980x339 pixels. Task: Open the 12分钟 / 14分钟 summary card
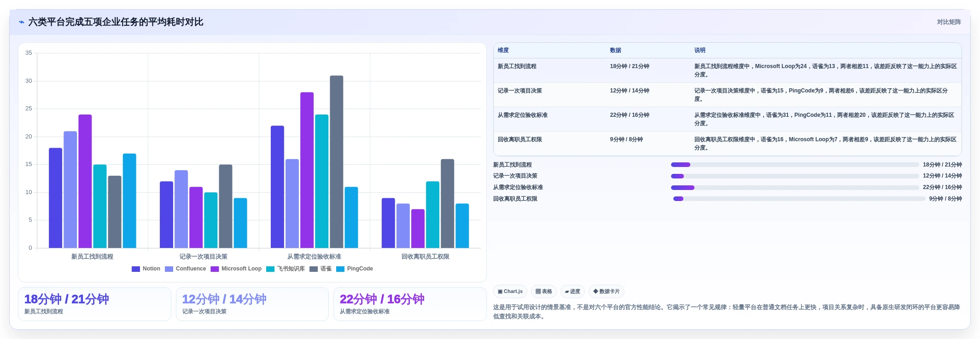tap(252, 304)
